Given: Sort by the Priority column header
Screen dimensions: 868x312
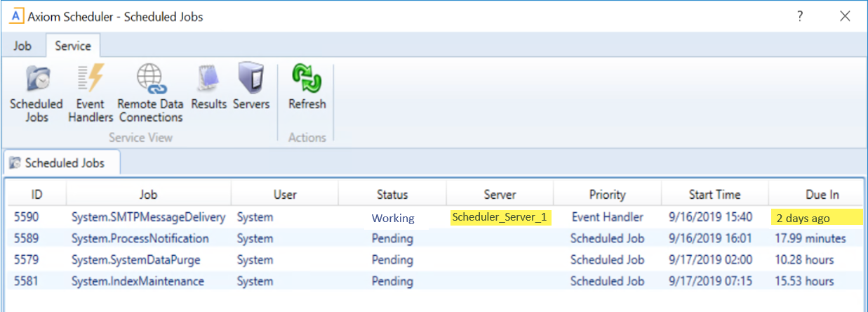Looking at the screenshot, I should point(607,195).
